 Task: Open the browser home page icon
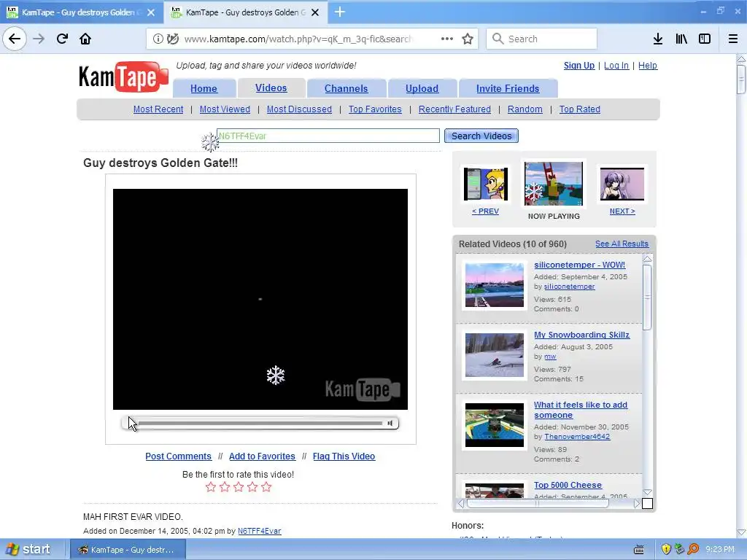coord(85,39)
